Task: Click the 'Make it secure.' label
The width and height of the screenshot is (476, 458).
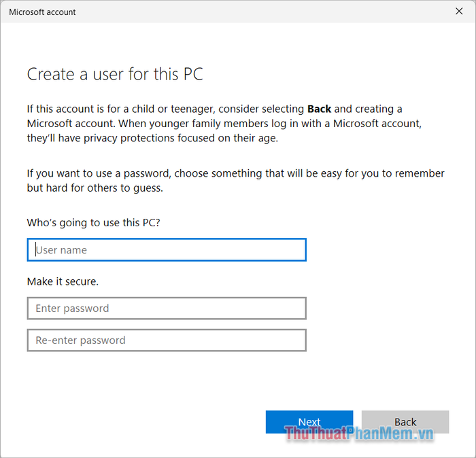Action: [x=63, y=281]
